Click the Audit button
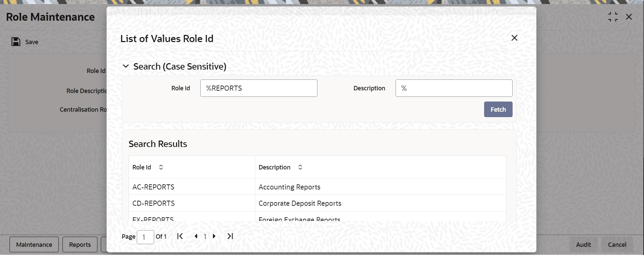644x255 pixels. click(x=583, y=244)
